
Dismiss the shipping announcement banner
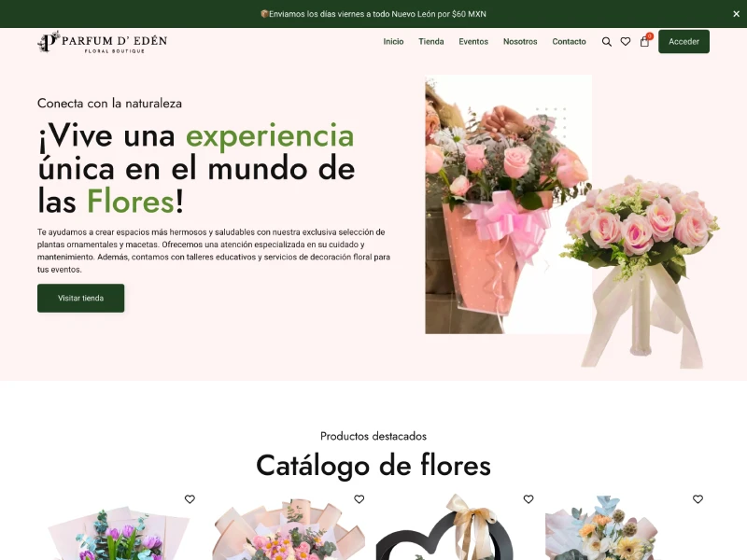pyautogui.click(x=736, y=14)
